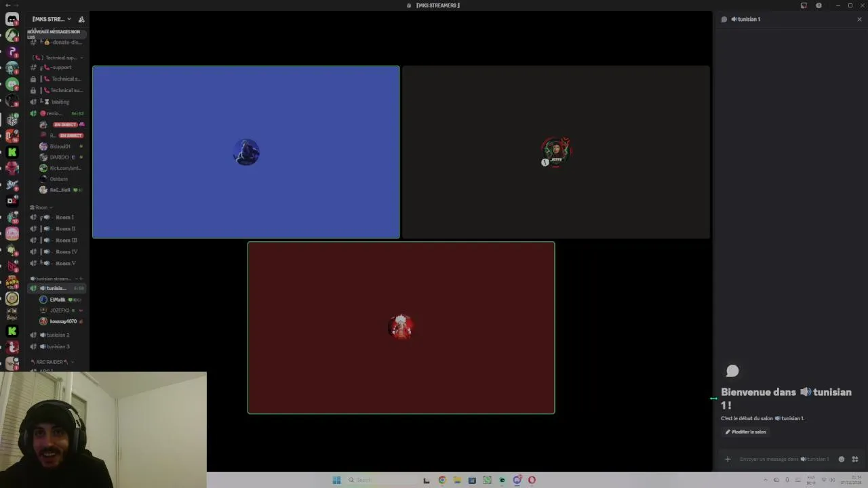The height and width of the screenshot is (488, 868).
Task: Open the emoji picker in message box
Action: [842, 459]
